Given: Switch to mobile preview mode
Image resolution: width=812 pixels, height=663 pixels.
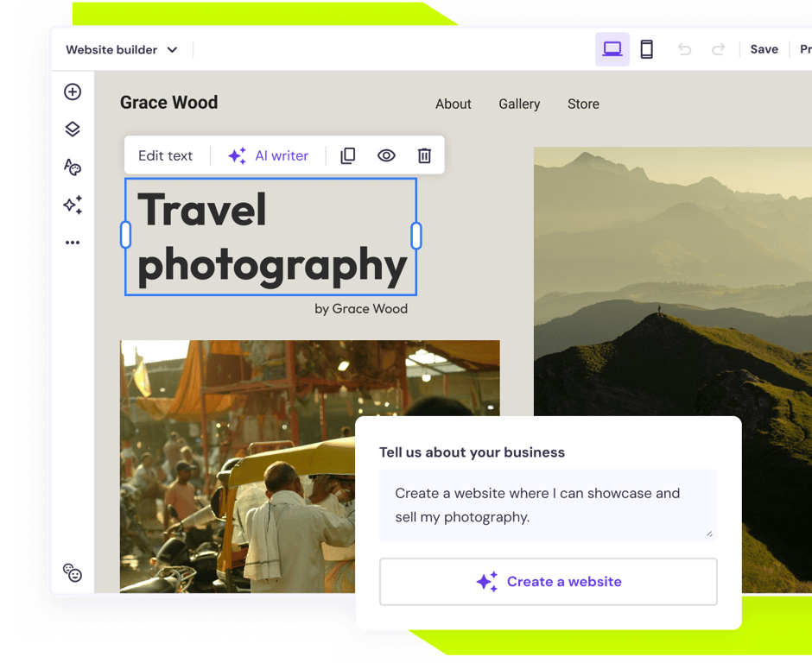Looking at the screenshot, I should pyautogui.click(x=646, y=49).
